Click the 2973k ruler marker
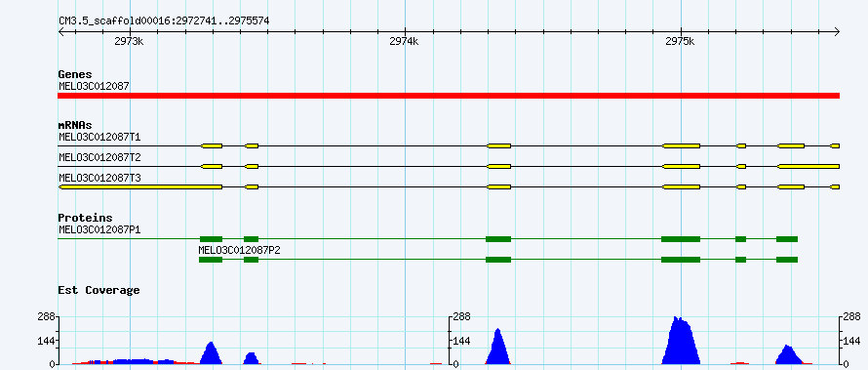The height and width of the screenshot is (370, 868). (129, 41)
